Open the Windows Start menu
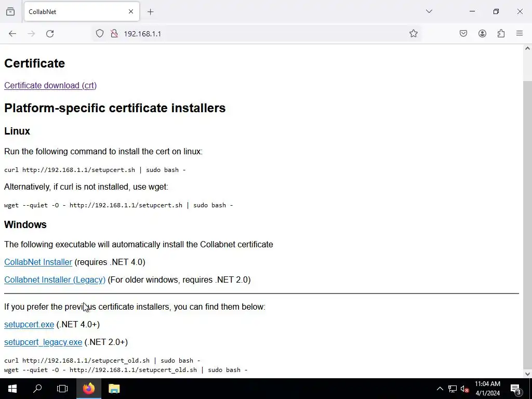 pos(12,389)
